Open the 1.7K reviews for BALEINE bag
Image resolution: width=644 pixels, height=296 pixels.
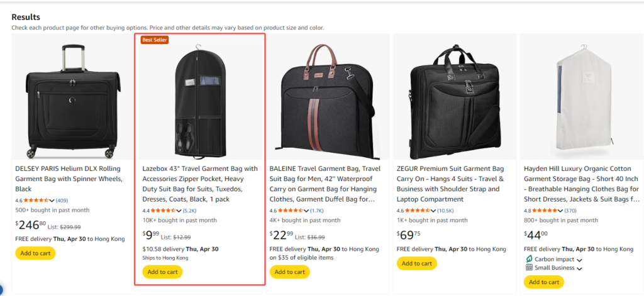(x=316, y=211)
